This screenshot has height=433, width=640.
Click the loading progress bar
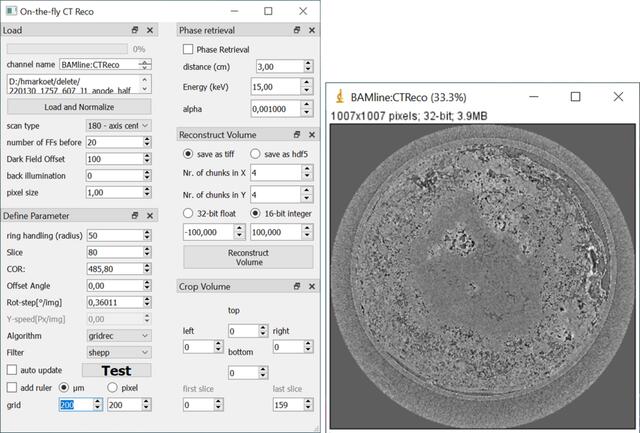click(67, 49)
